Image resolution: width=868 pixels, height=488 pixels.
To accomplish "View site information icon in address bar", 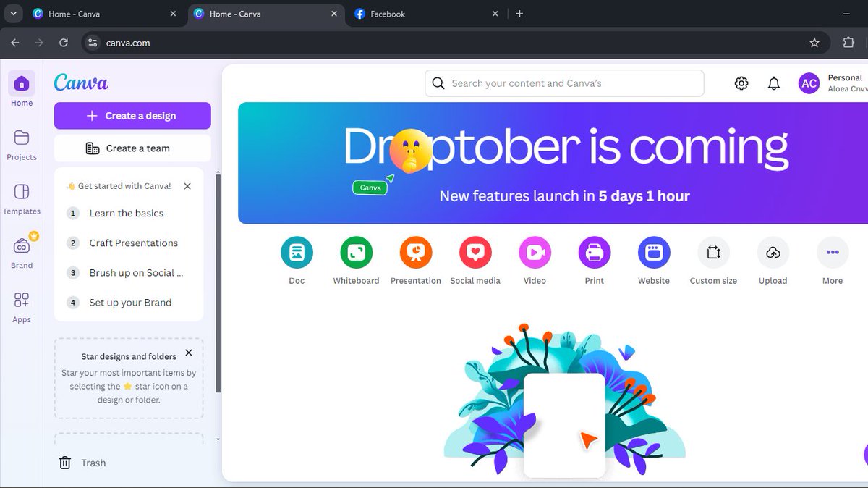I will pyautogui.click(x=92, y=43).
